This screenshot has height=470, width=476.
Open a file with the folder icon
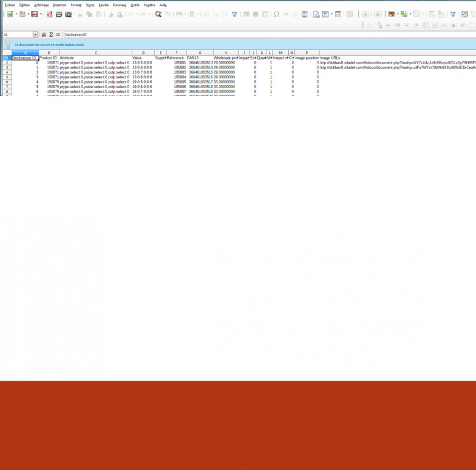click(22, 14)
